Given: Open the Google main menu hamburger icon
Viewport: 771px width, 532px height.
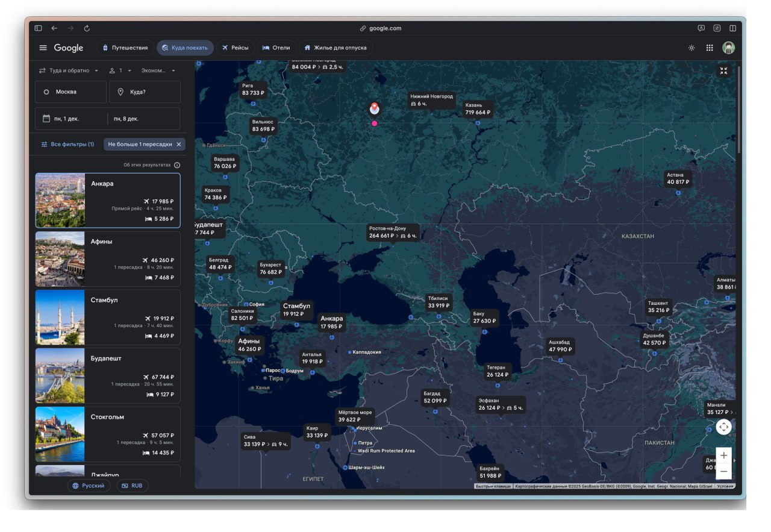Looking at the screenshot, I should (43, 48).
